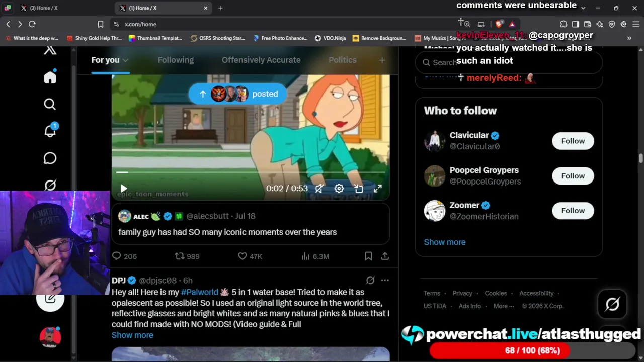Reload the current page

click(32, 24)
